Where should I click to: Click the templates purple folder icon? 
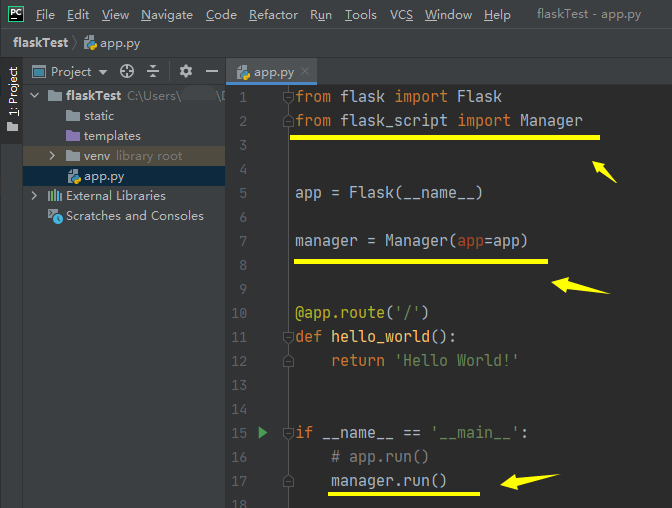coord(73,136)
